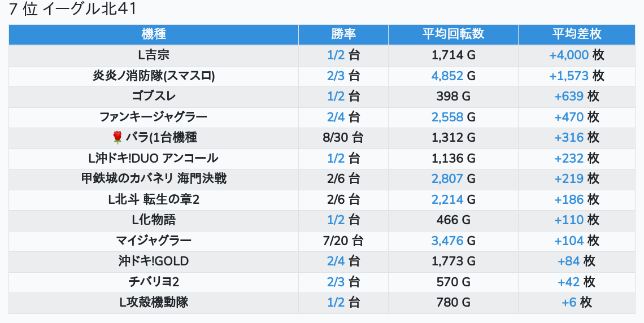Click 2/4 link in ファンキージャグラー row
This screenshot has height=323, width=644.
(336, 117)
